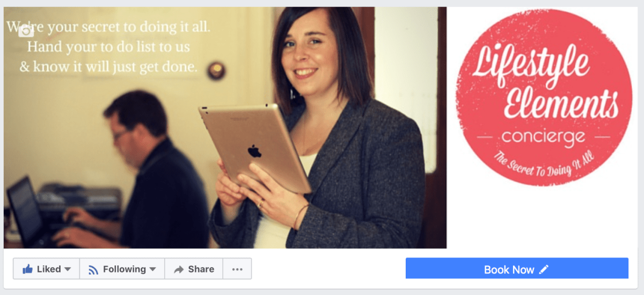Click the Apple logo on the tablet
644x295 pixels.
point(254,150)
